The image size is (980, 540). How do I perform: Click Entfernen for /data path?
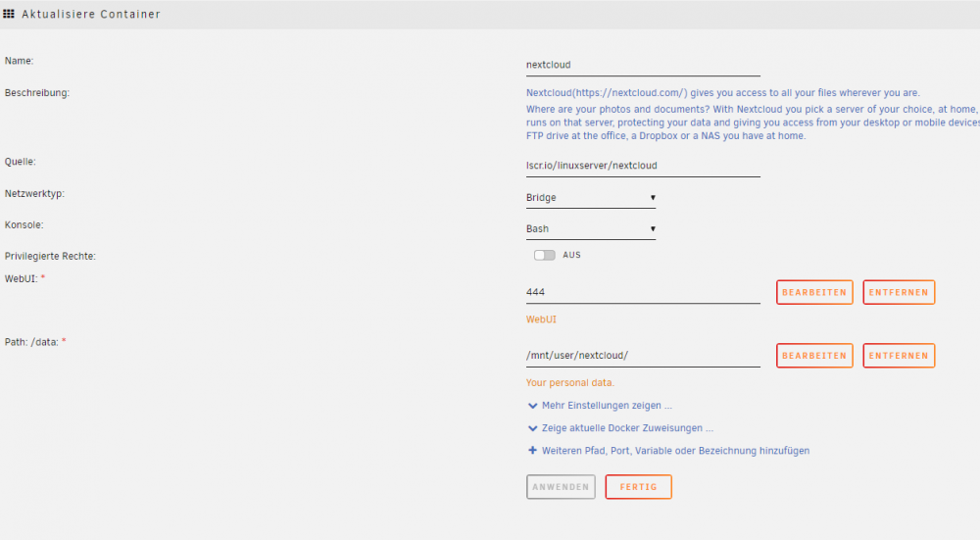pos(899,355)
